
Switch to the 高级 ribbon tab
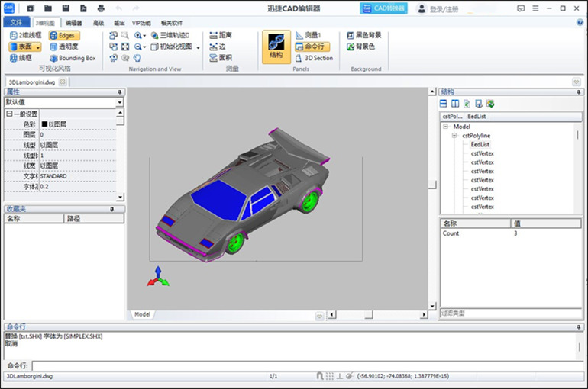[x=99, y=23]
